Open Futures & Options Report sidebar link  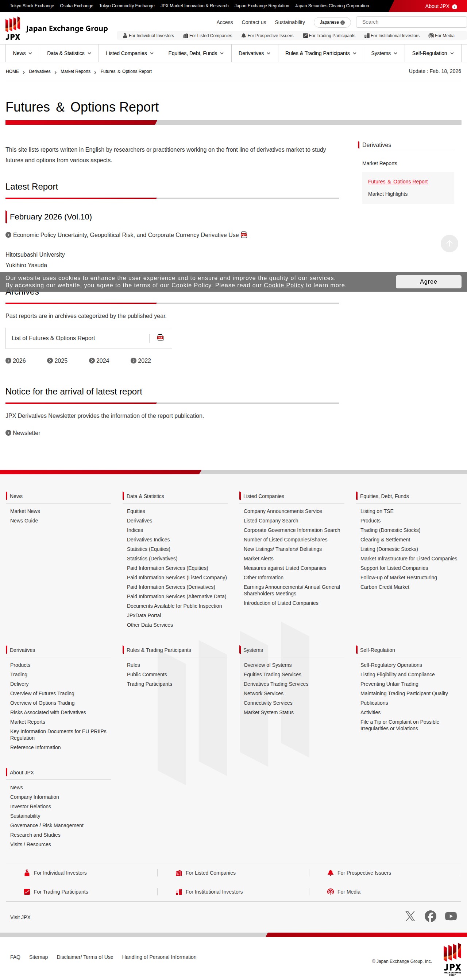[398, 182]
